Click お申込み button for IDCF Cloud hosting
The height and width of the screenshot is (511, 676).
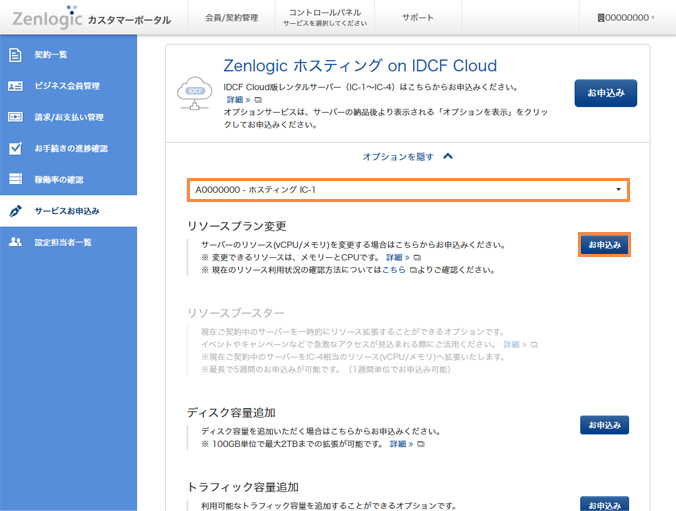(605, 93)
